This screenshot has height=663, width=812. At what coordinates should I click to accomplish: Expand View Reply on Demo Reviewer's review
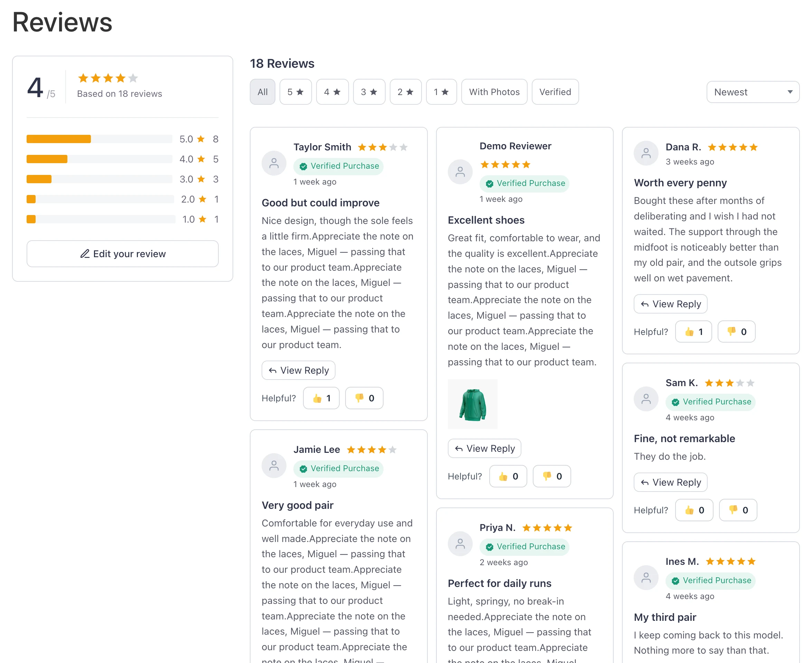(x=484, y=448)
